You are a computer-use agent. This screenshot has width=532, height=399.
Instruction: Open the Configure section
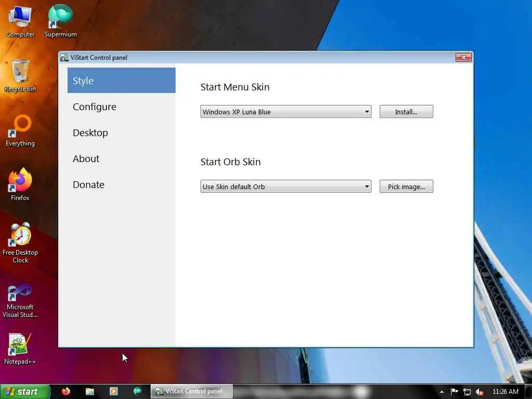click(122, 107)
